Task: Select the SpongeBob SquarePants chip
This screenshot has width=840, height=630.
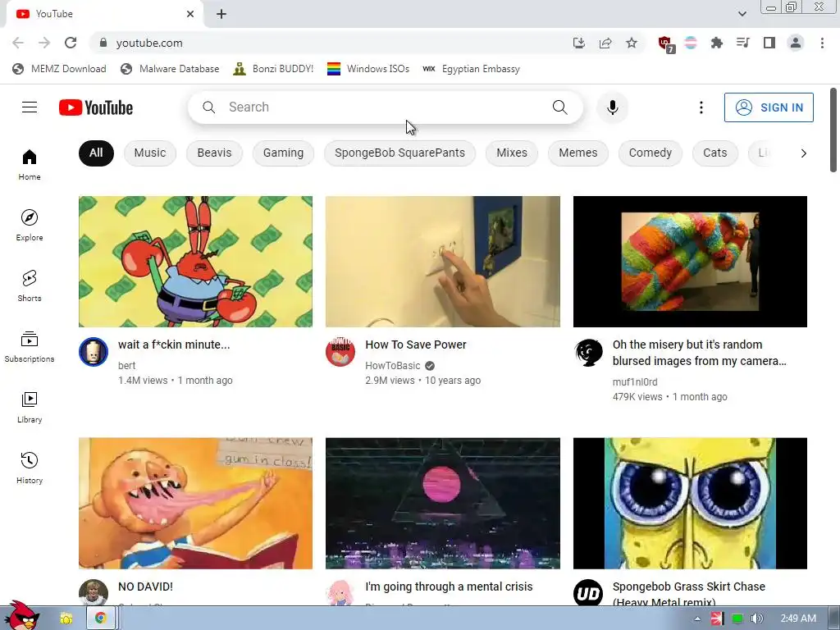Action: tap(399, 153)
